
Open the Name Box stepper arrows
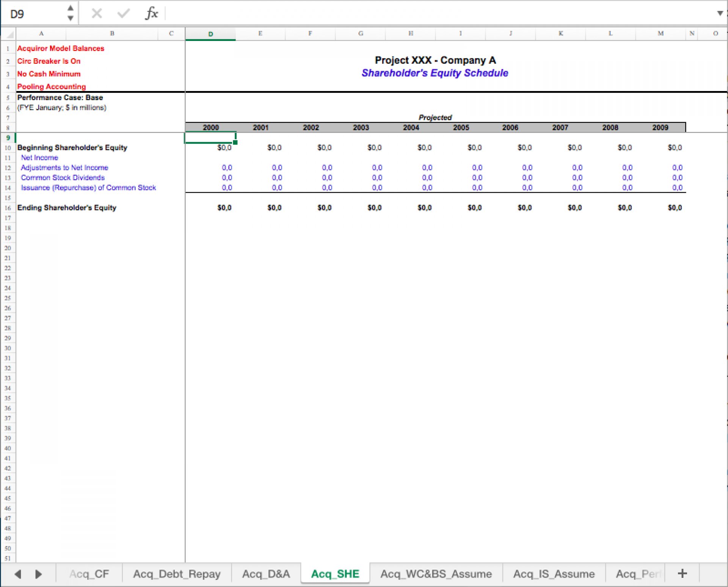(x=70, y=13)
